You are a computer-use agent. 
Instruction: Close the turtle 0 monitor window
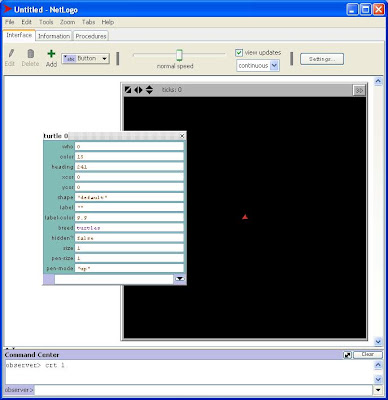(182, 136)
